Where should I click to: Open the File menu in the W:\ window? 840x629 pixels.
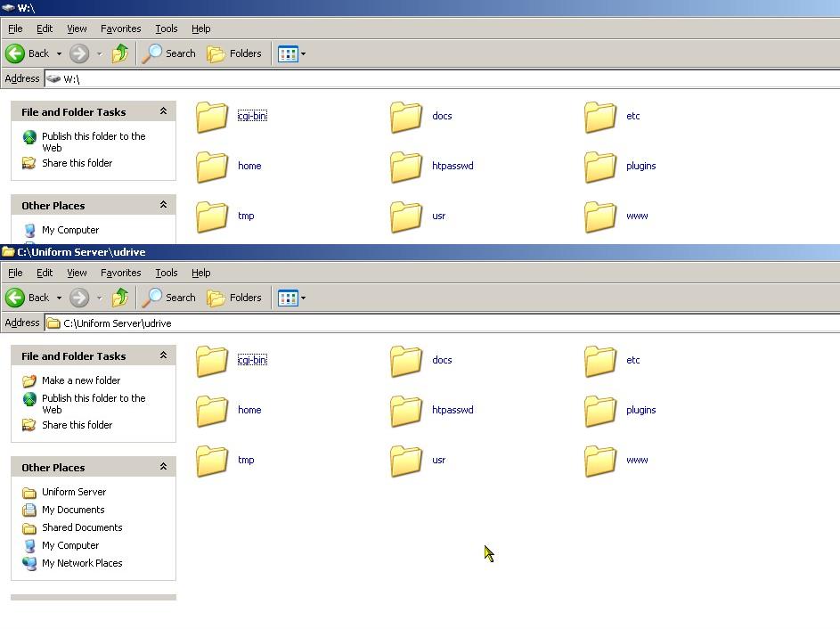(15, 29)
